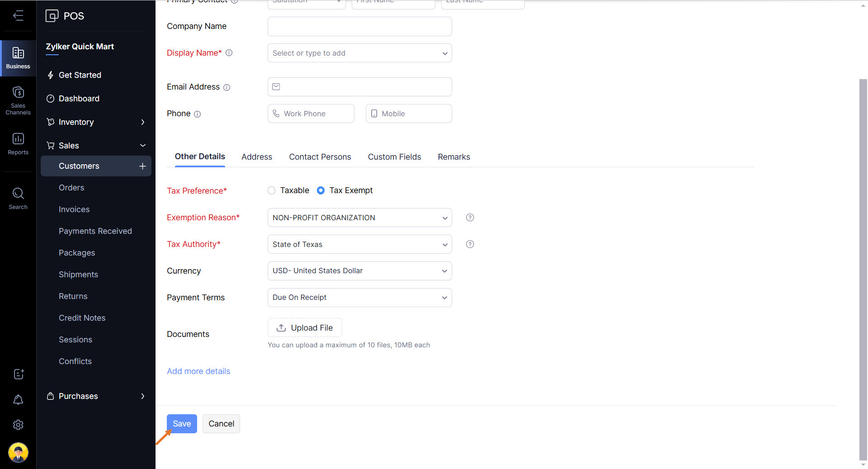
Task: Open the settings gear icon
Action: pyautogui.click(x=18, y=425)
